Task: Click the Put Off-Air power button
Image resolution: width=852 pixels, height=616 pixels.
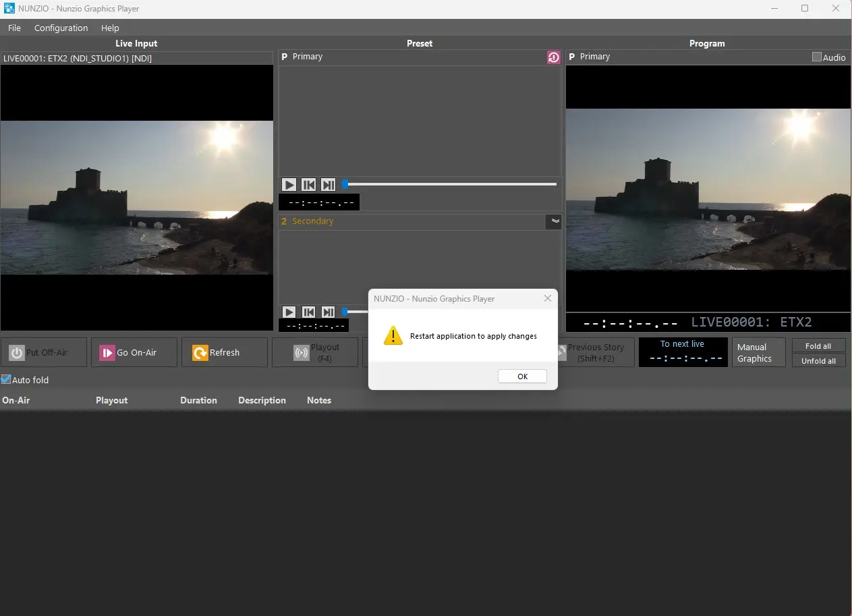Action: tap(45, 352)
